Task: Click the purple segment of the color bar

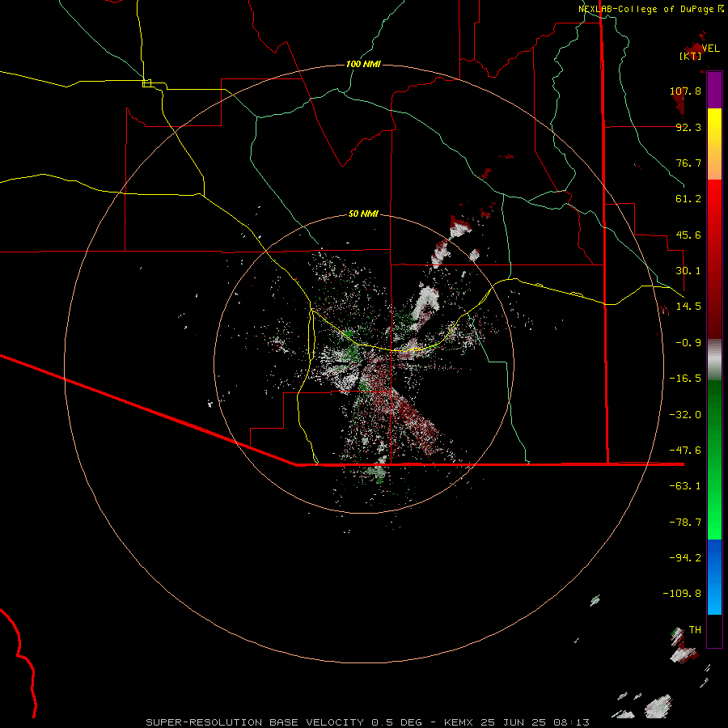Action: pyautogui.click(x=714, y=91)
